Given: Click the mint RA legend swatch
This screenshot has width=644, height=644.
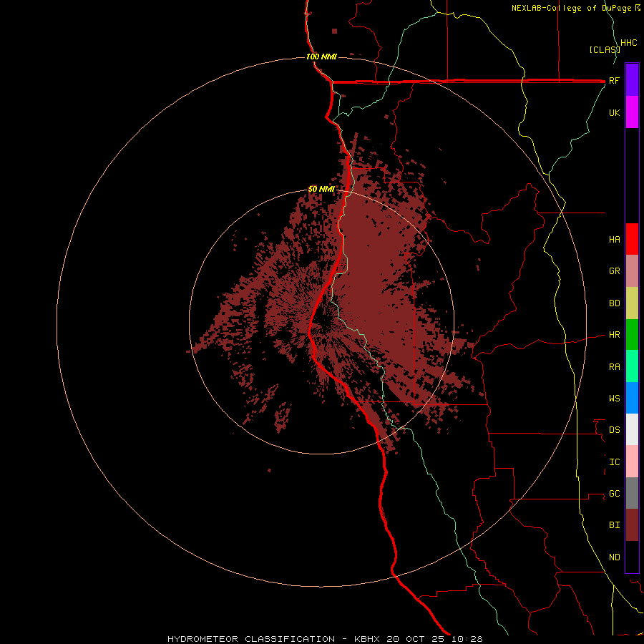Looking at the screenshot, I should 632,366.
